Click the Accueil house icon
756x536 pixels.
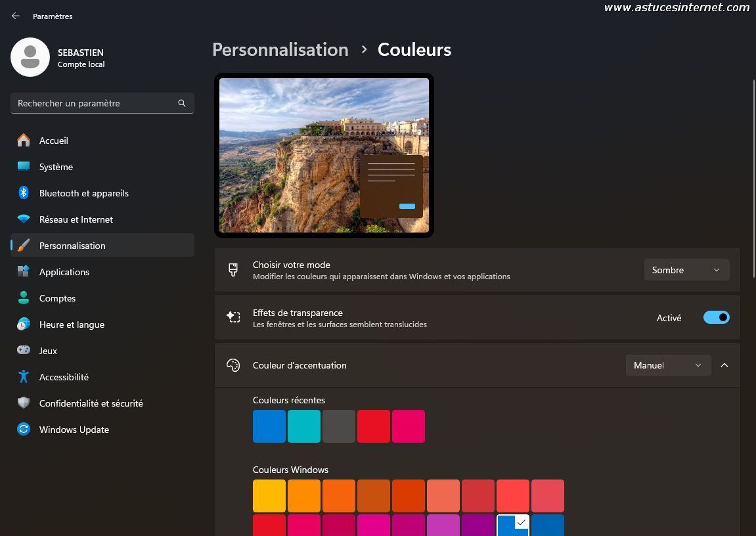[x=23, y=141]
